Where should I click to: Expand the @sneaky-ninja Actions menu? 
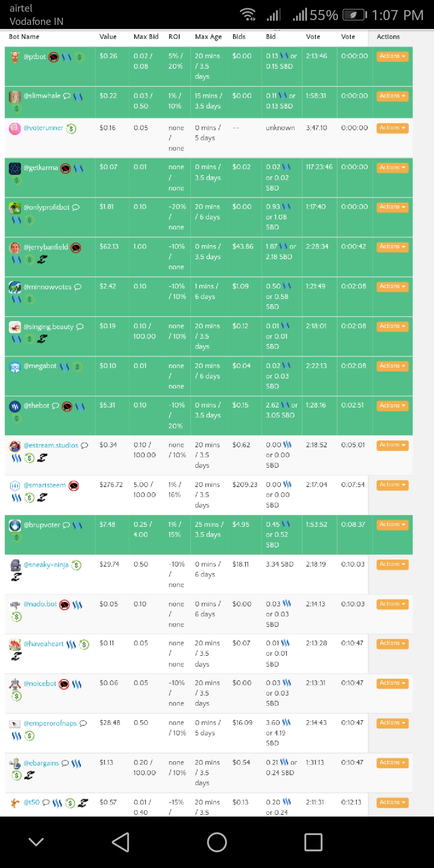(x=392, y=565)
